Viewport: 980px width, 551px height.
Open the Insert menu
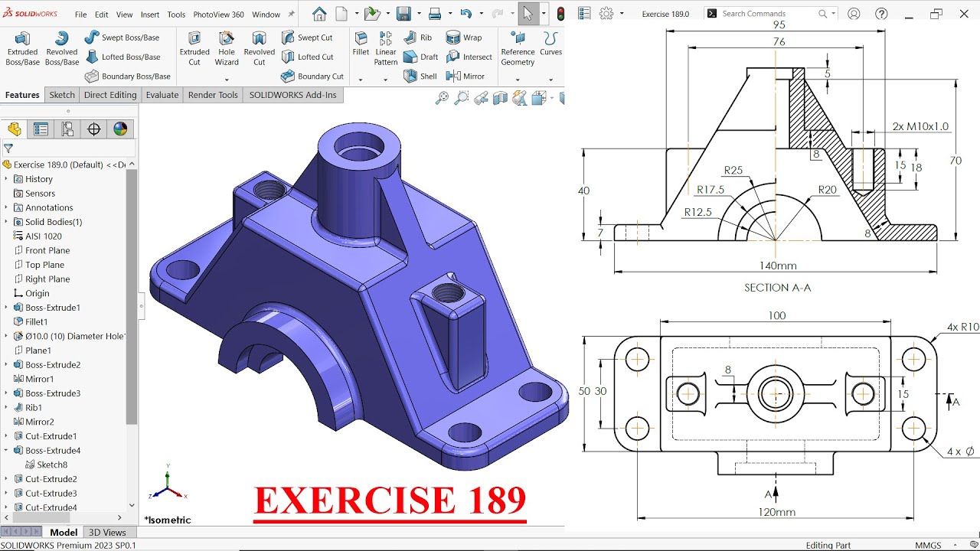tap(150, 15)
